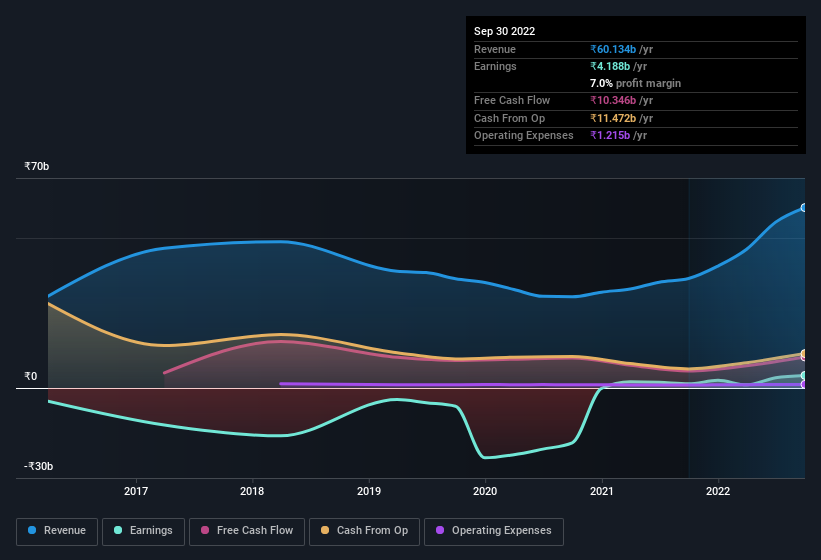Click the Sep 30 2022 tooltip date
The image size is (821, 560).
coord(504,31)
